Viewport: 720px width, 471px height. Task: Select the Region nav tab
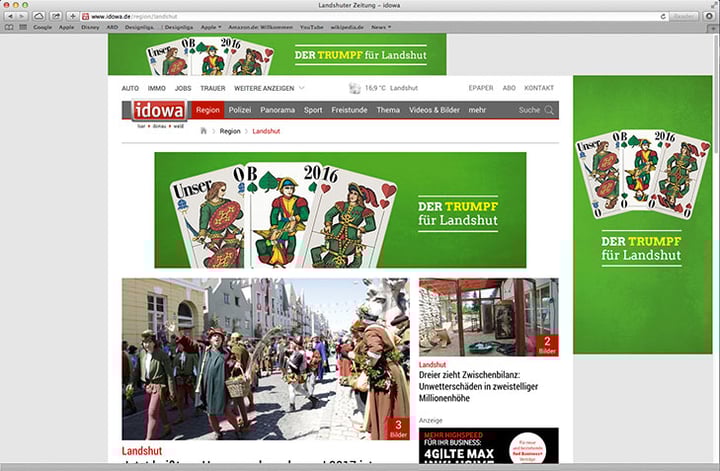(208, 110)
